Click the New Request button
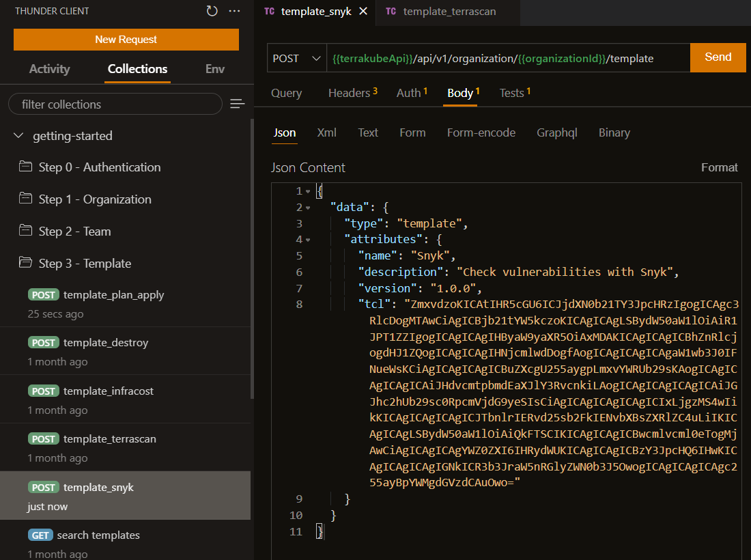751x560 pixels. coord(126,40)
